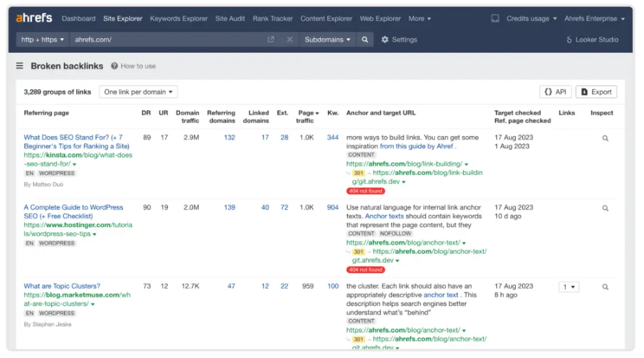Go to Dashboard
Screen dimensions: 644x358
(x=78, y=19)
